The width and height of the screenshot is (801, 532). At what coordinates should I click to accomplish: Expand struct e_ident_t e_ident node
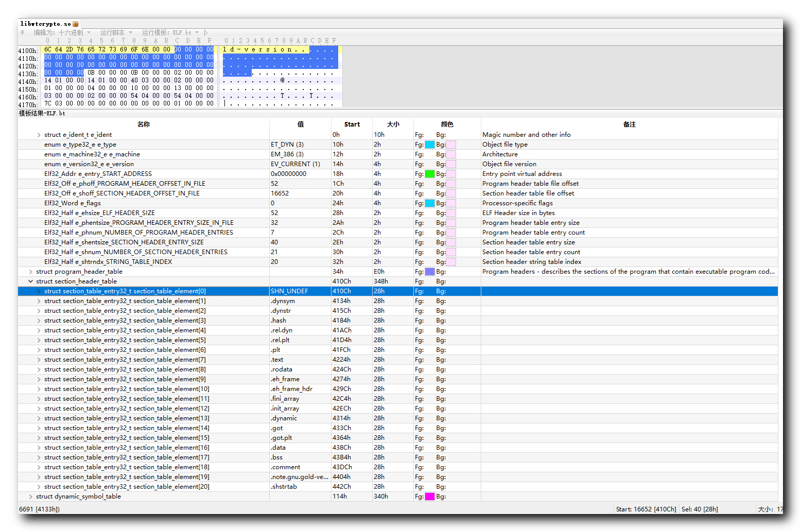pos(39,135)
